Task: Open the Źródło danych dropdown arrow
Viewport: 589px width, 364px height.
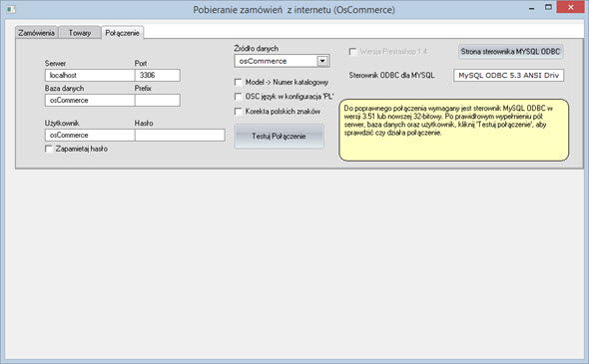Action: (322, 61)
